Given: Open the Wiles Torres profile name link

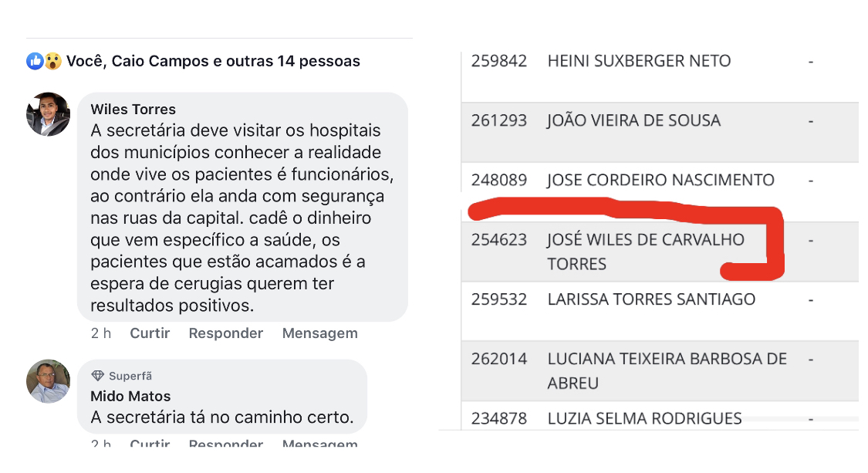Looking at the screenshot, I should 133,109.
